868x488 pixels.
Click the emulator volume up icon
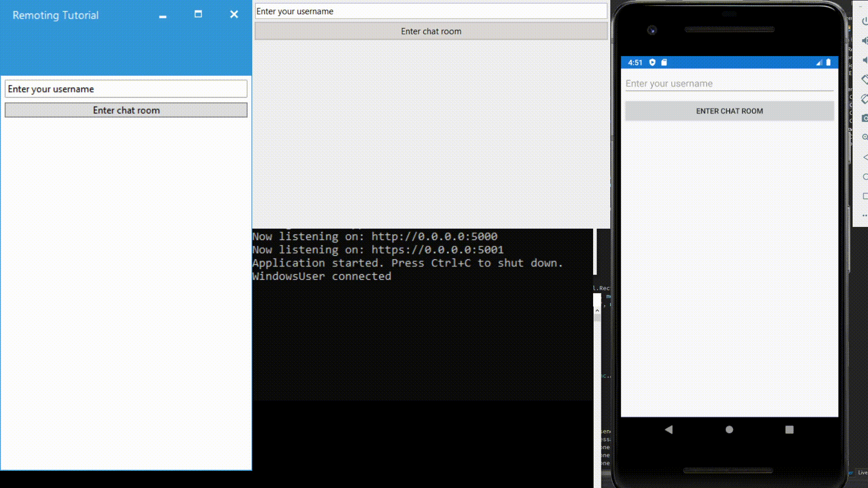864,41
